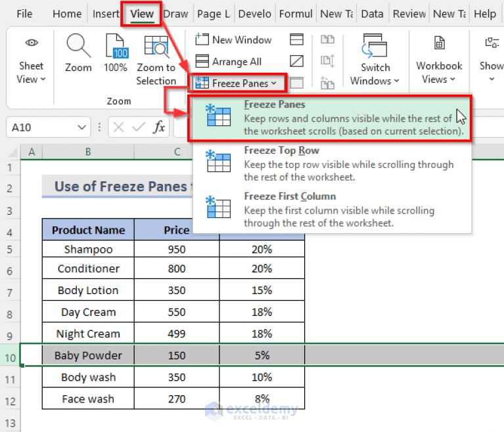Click the 15% discount cell
Image resolution: width=504 pixels, height=432 pixels.
point(262,290)
